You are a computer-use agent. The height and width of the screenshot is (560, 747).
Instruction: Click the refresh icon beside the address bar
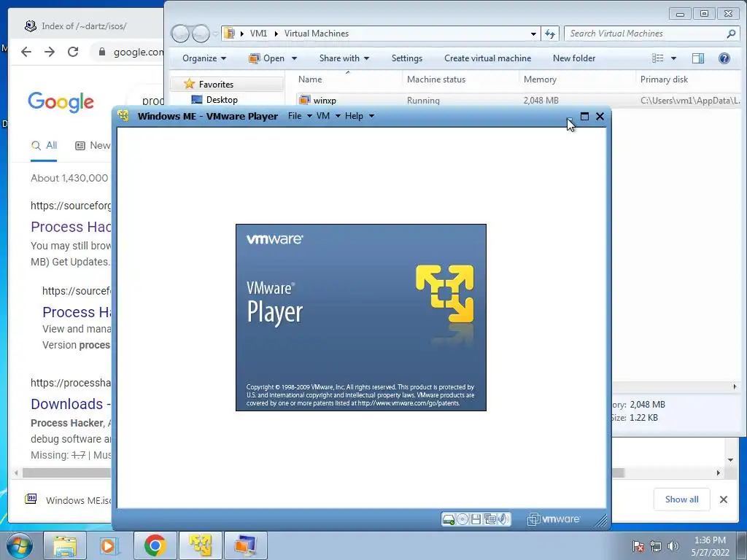coord(550,34)
